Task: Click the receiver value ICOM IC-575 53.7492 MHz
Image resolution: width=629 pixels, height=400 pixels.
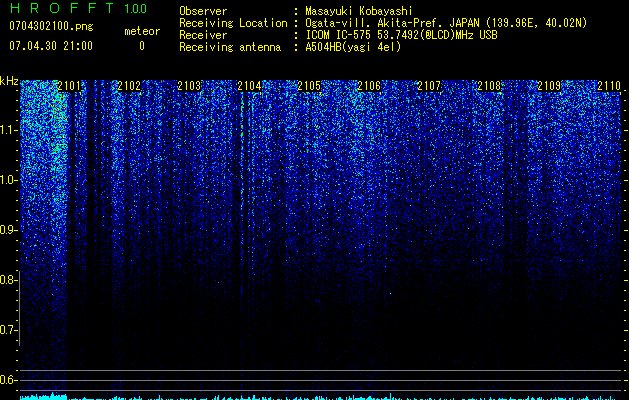Action: tap(401, 35)
